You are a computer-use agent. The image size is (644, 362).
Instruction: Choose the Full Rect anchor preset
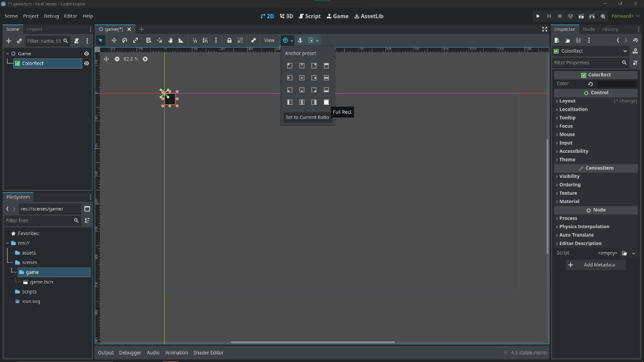(x=326, y=102)
